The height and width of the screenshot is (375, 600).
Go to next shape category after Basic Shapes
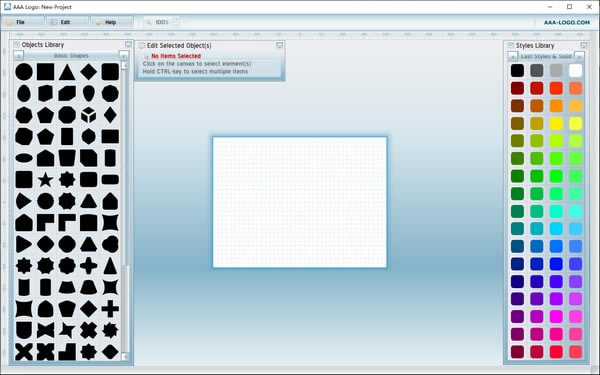click(124, 56)
